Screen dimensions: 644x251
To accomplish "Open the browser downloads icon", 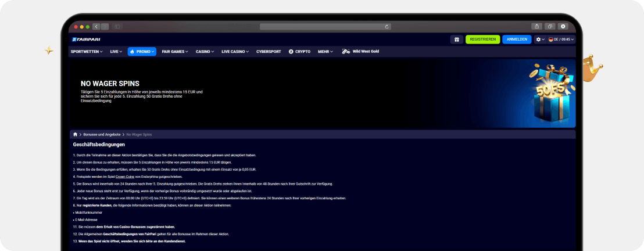I will coord(563,26).
